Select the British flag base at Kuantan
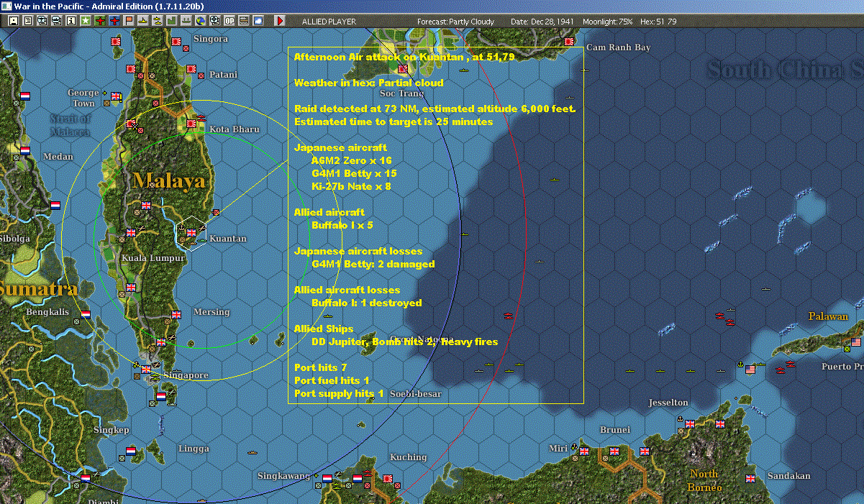The height and width of the screenshot is (504, 864). pyautogui.click(x=192, y=232)
